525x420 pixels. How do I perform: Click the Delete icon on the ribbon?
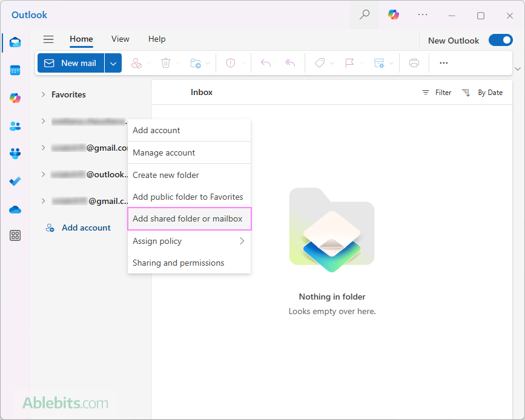(x=167, y=62)
